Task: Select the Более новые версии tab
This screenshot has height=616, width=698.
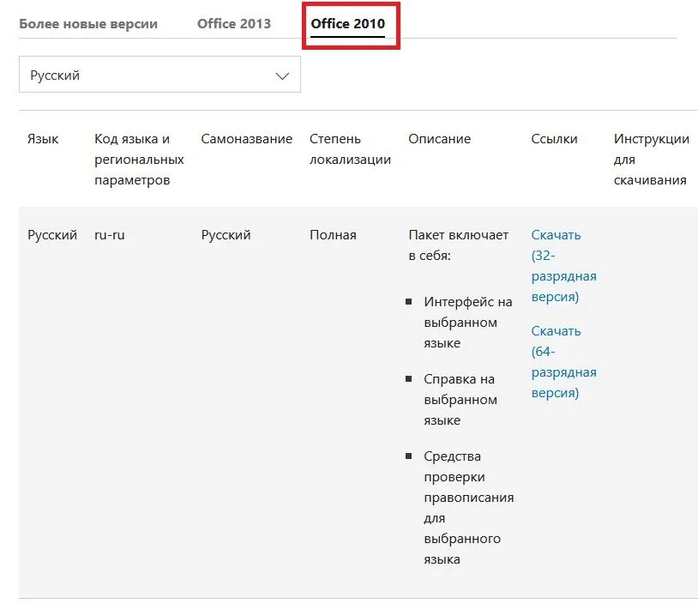Action: tap(88, 24)
